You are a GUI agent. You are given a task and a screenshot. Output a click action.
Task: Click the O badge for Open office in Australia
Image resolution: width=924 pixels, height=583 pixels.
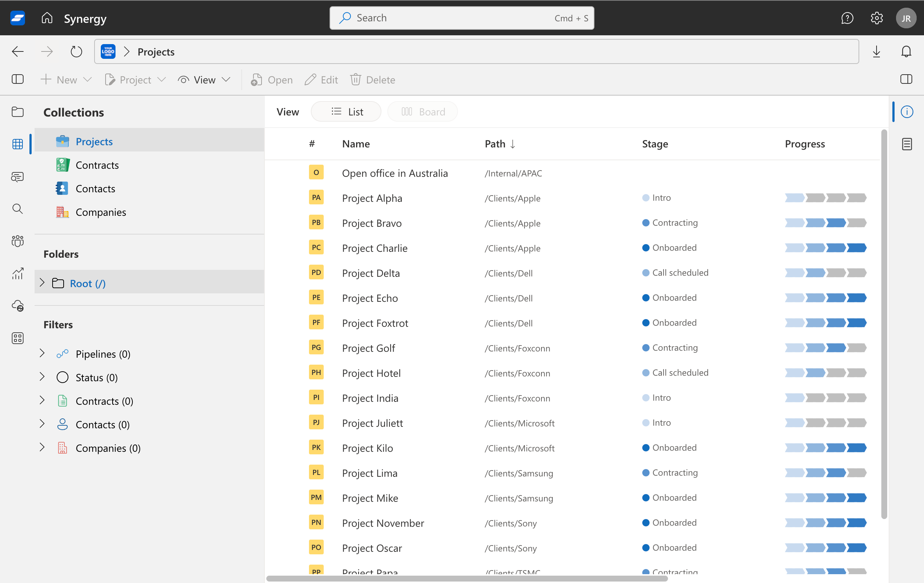tap(316, 173)
